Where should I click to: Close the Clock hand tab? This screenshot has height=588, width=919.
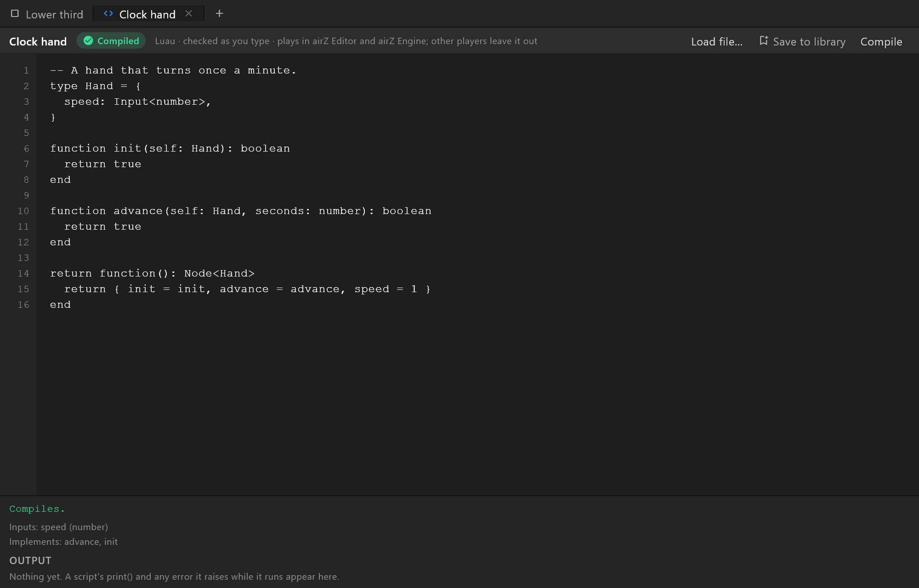click(x=188, y=14)
